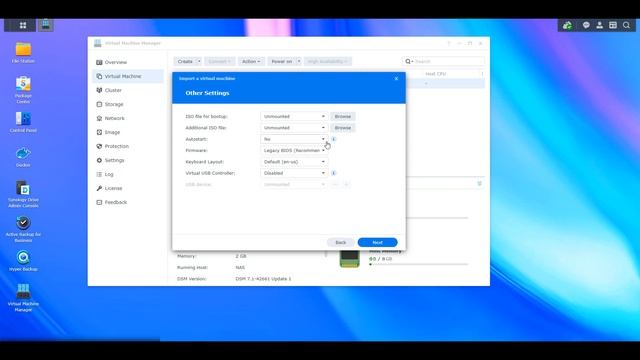Viewport: 640px width, 360px height.
Task: Click the Create button in toolbar
Action: tap(185, 61)
